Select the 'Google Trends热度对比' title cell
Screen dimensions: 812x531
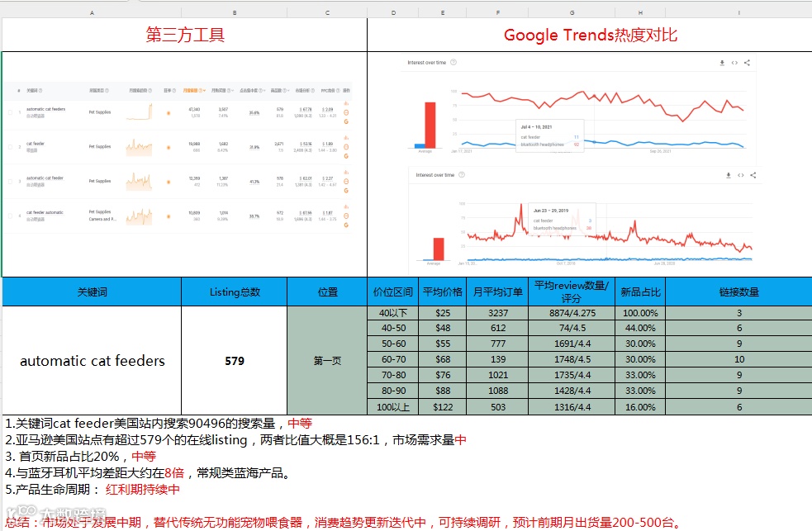pos(591,35)
